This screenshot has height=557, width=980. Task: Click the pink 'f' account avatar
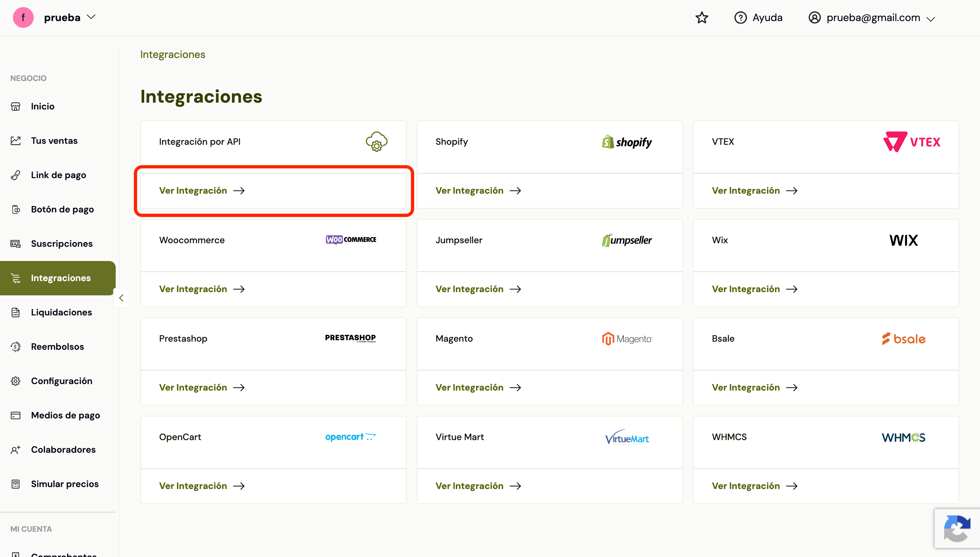(x=23, y=17)
